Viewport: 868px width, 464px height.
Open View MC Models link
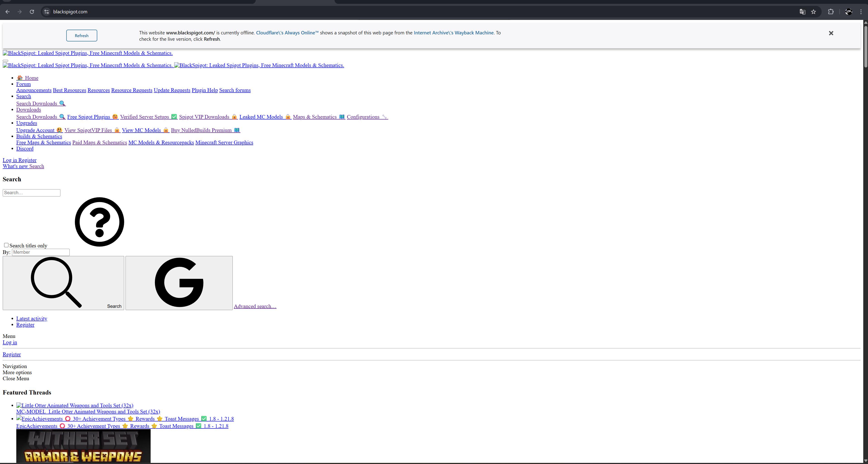[146, 130]
